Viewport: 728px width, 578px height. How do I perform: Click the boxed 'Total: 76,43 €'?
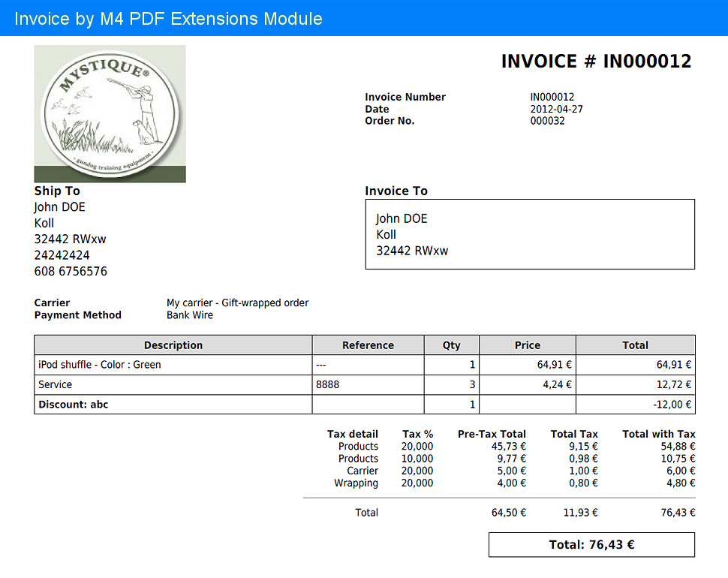[x=591, y=544]
